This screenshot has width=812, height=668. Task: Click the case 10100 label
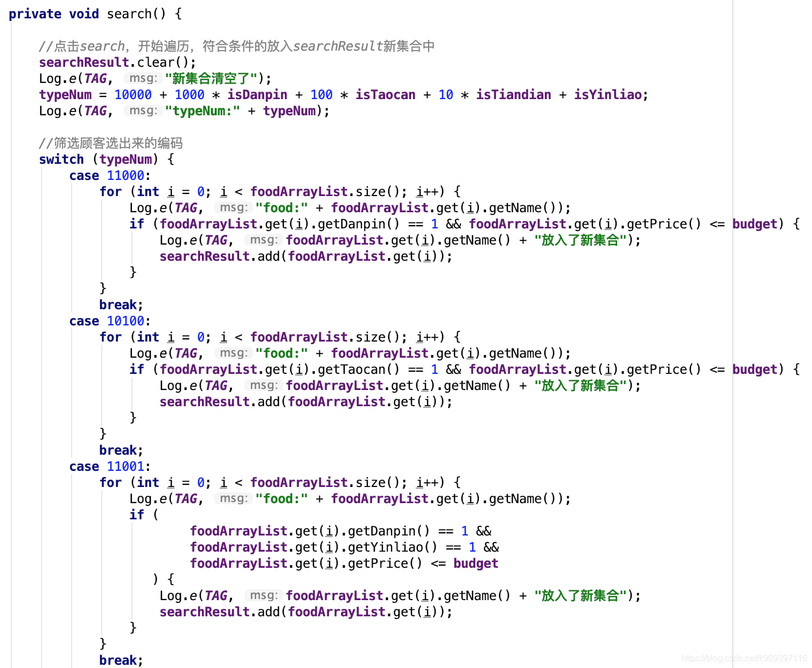[x=110, y=321]
